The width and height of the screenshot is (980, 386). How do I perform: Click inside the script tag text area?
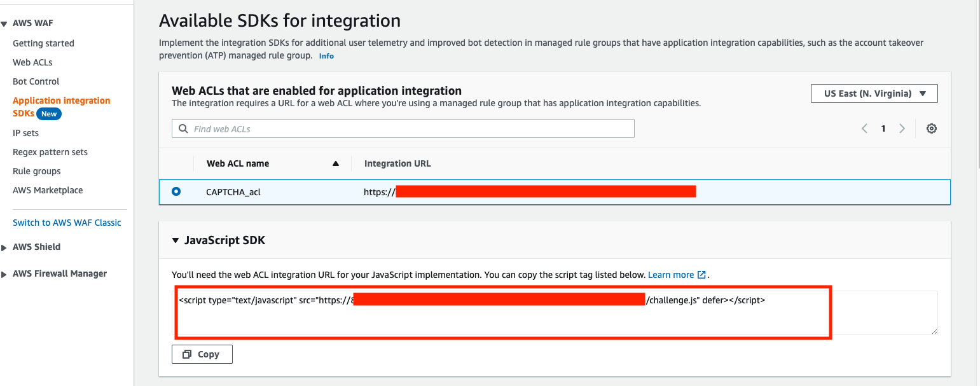(555, 312)
